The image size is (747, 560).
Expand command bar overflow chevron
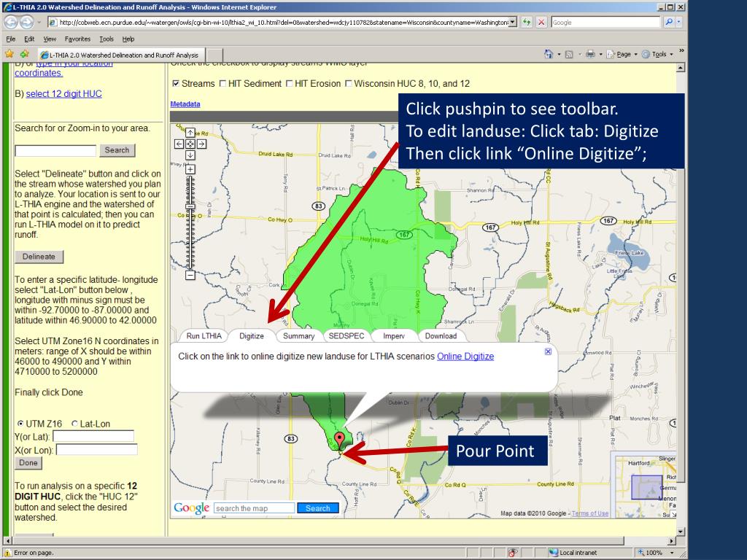[681, 50]
